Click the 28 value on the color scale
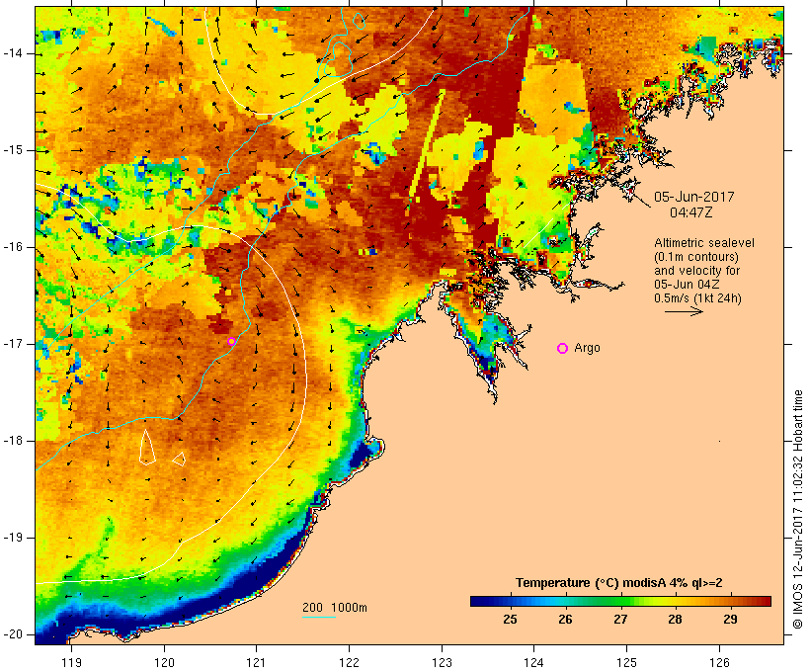Image resolution: width=810 pixels, height=672 pixels. (676, 620)
